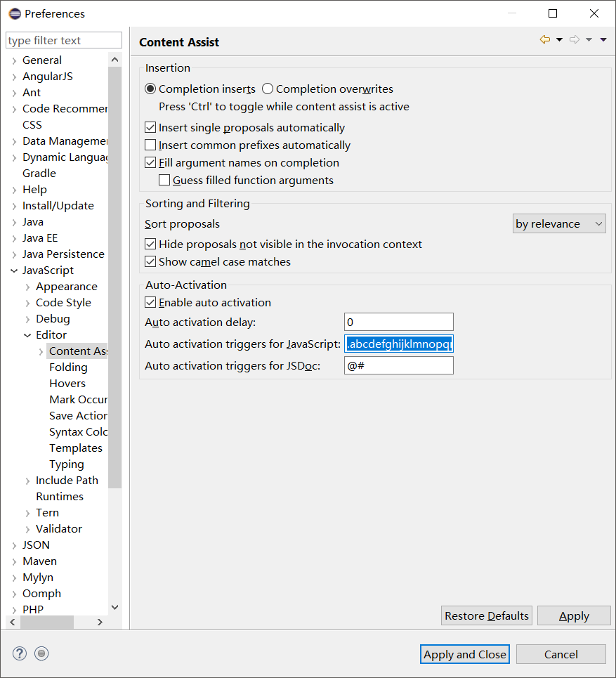
Task: Click the Eclipse icon in title bar
Action: coord(15,14)
